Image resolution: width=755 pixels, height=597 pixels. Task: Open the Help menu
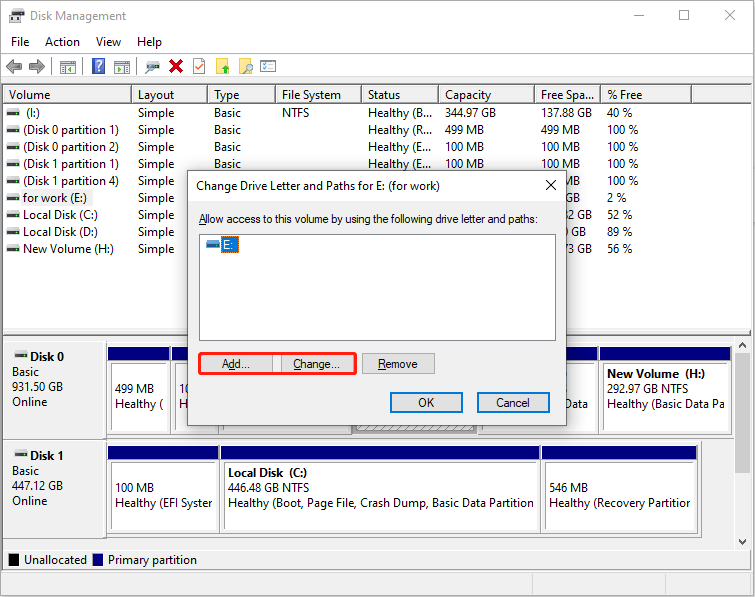[x=149, y=42]
